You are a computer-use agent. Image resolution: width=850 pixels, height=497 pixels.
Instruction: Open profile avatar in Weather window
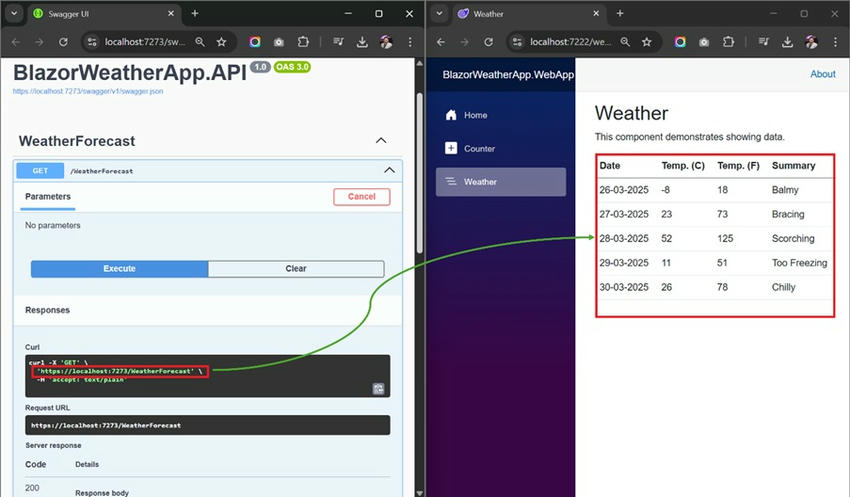(x=812, y=42)
